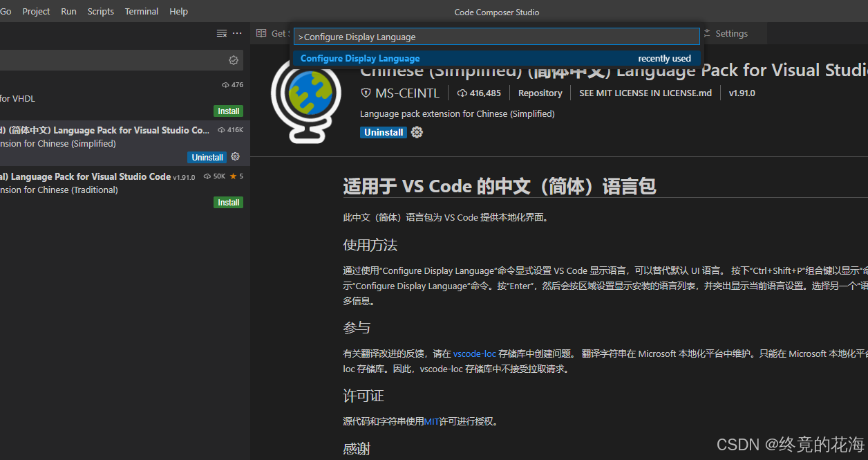Open the Repository link
This screenshot has width=868, height=460.
pyautogui.click(x=540, y=93)
